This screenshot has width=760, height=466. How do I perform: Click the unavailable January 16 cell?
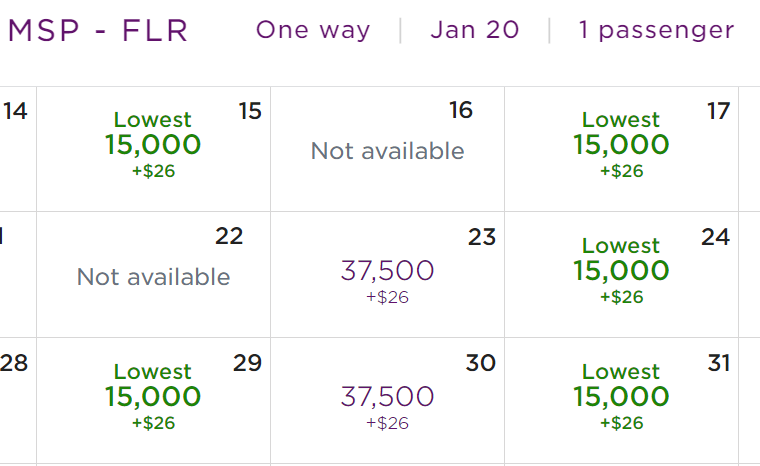pos(387,150)
